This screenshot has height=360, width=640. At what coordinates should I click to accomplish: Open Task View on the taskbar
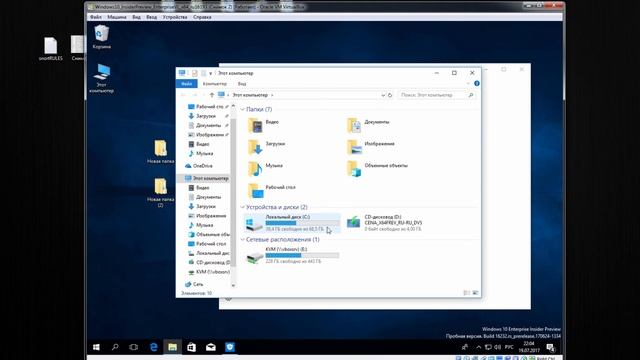pos(133,347)
